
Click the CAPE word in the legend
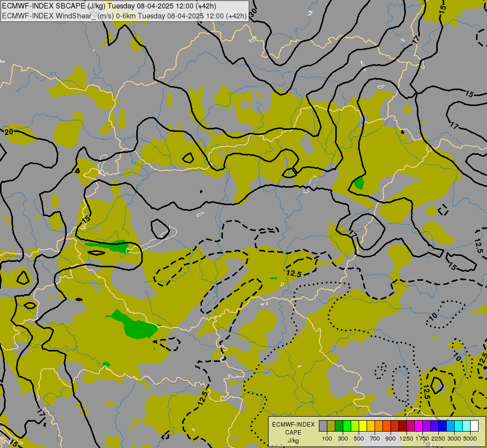coord(293,433)
